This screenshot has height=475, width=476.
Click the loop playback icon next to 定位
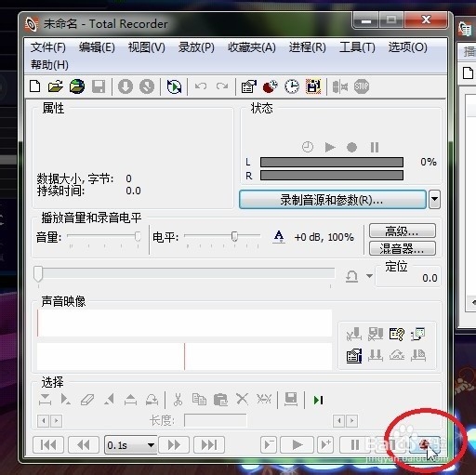tap(351, 276)
